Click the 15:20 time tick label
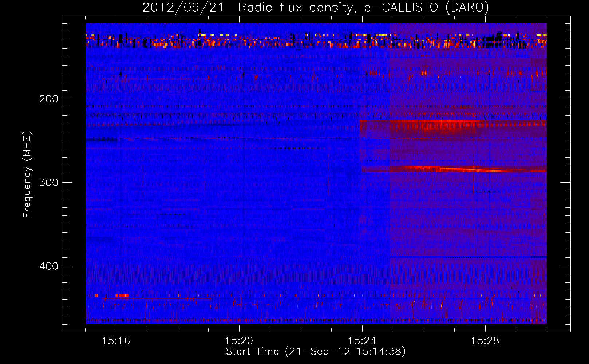 [x=239, y=341]
